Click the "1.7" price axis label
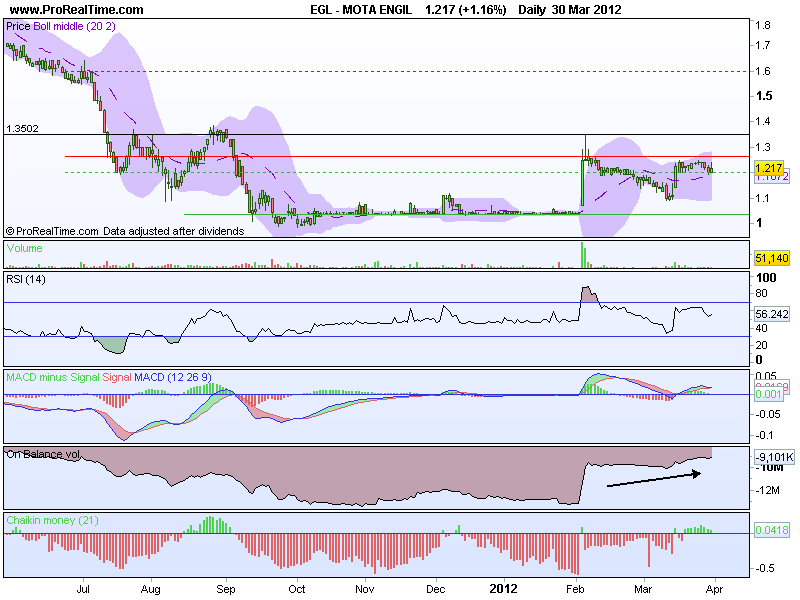The width and height of the screenshot is (800, 600). click(763, 45)
